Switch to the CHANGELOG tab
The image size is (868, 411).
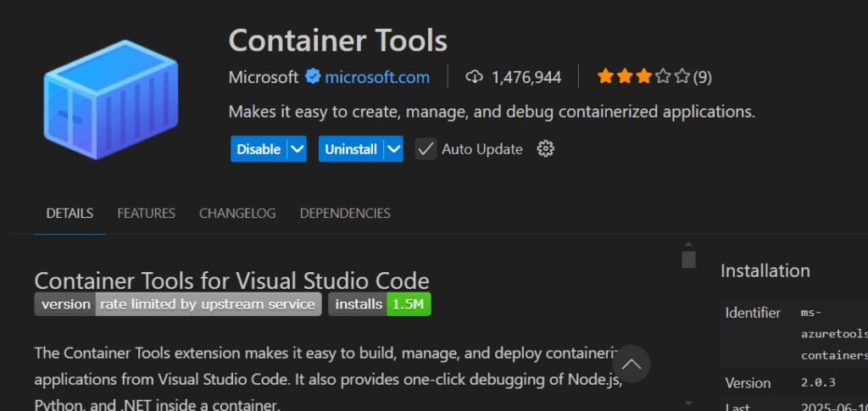237,214
